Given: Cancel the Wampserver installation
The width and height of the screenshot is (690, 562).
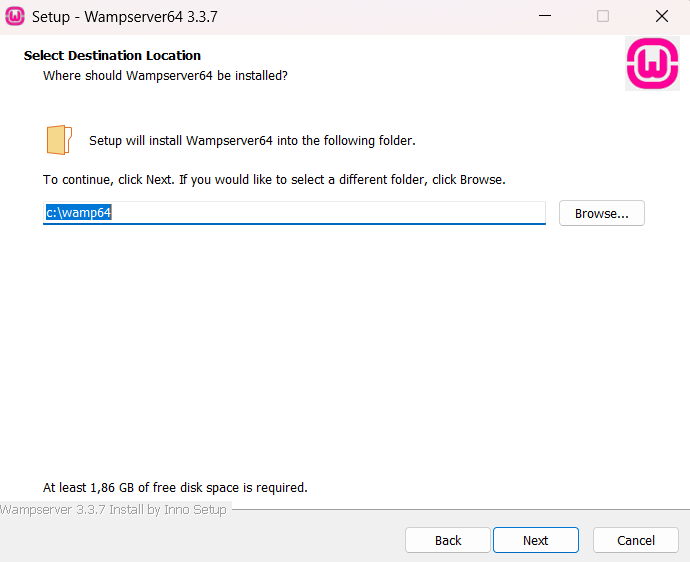Looking at the screenshot, I should point(635,540).
